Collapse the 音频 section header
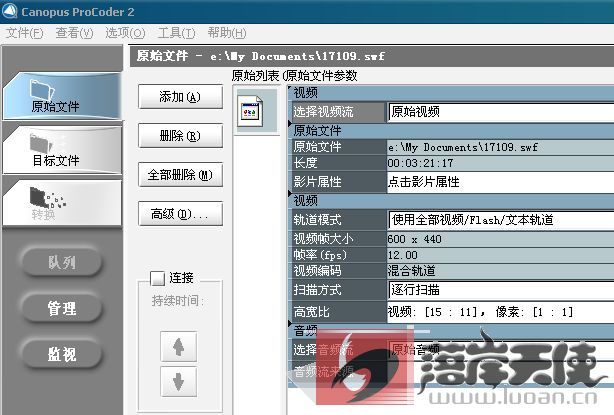Viewport: 614px width, 415px height. pyautogui.click(x=450, y=331)
